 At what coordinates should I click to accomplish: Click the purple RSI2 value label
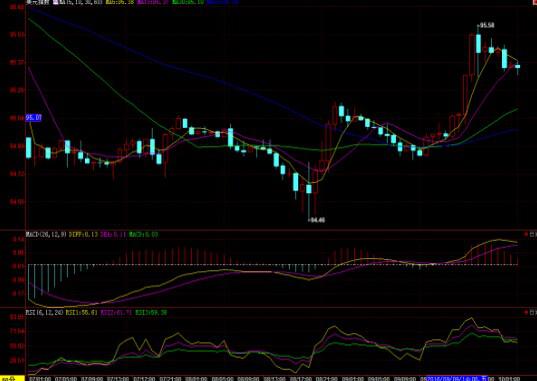point(116,312)
